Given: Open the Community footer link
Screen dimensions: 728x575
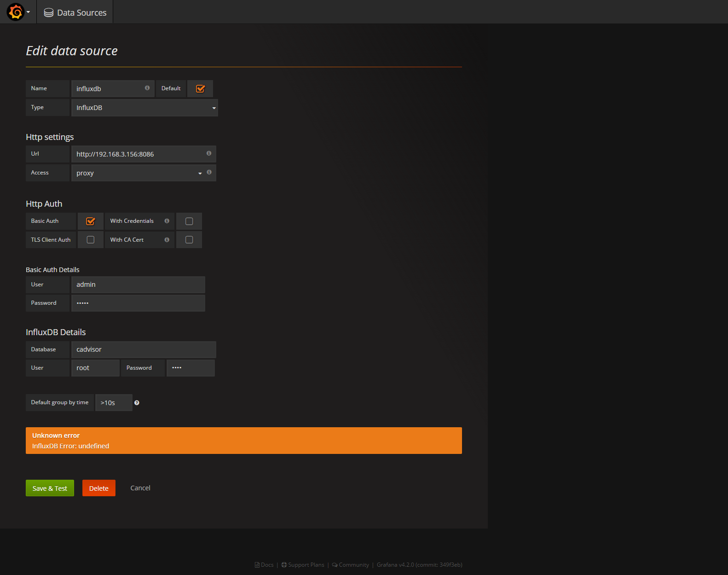Looking at the screenshot, I should point(351,565).
